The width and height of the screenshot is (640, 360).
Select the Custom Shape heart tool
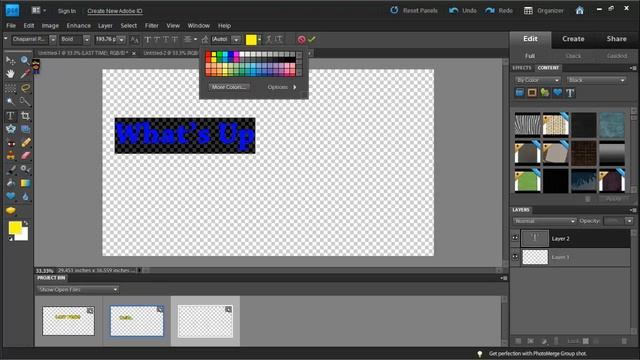pos(10,196)
